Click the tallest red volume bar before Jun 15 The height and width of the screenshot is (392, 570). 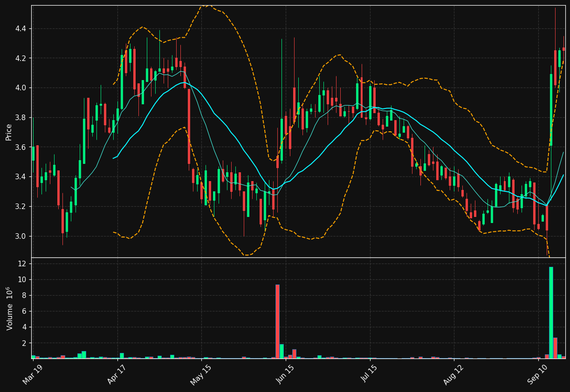coord(277,321)
